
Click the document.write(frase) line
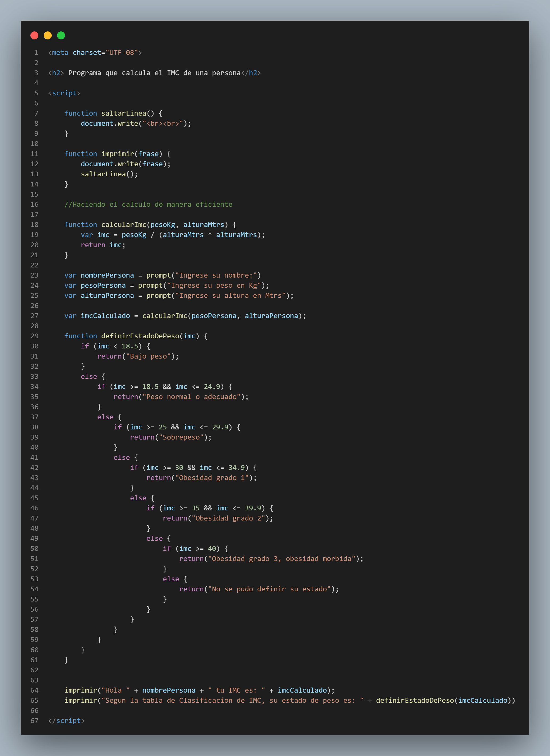pyautogui.click(x=126, y=164)
